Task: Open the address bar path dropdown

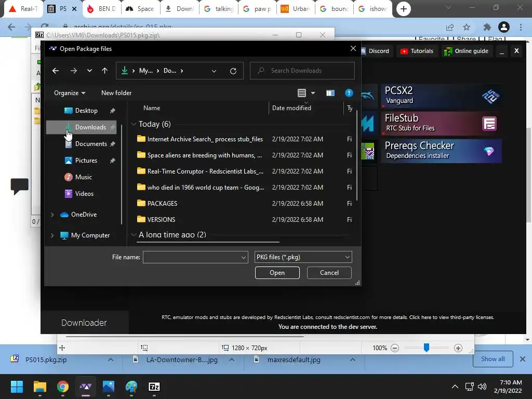Action: [x=214, y=71]
